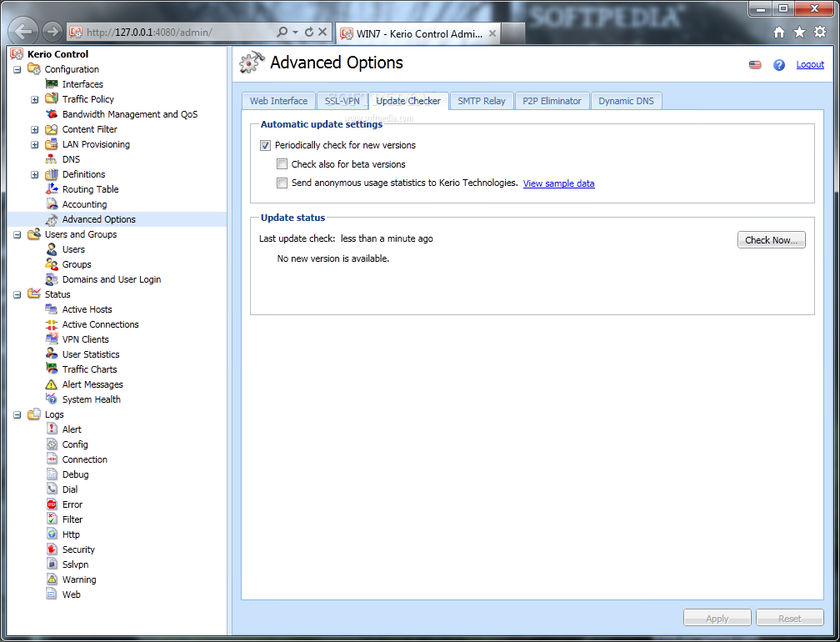Select the Config log entry

point(75,444)
